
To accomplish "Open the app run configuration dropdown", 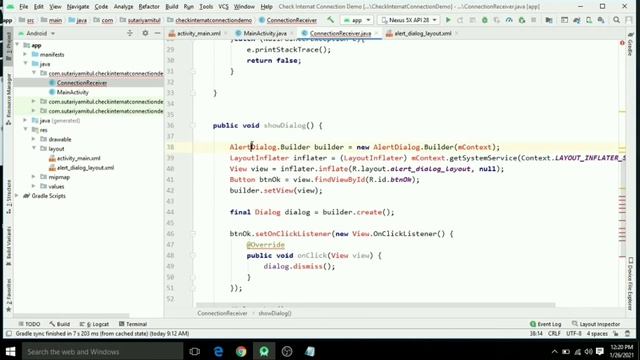I will point(357,20).
